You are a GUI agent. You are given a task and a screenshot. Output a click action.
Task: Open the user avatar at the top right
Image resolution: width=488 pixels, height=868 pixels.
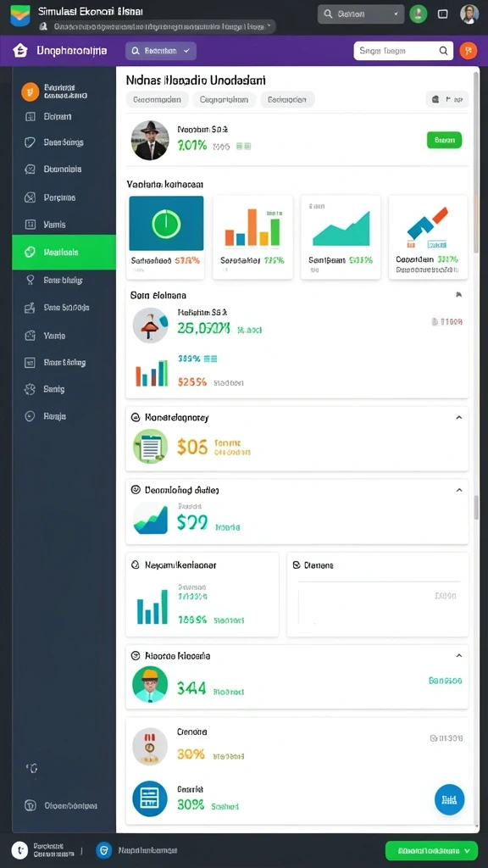[469, 14]
